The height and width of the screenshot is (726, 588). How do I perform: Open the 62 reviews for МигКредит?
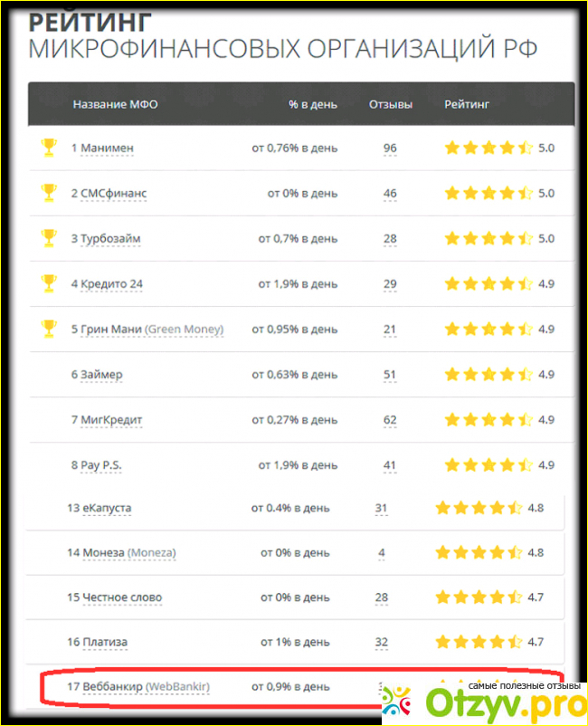pyautogui.click(x=390, y=419)
